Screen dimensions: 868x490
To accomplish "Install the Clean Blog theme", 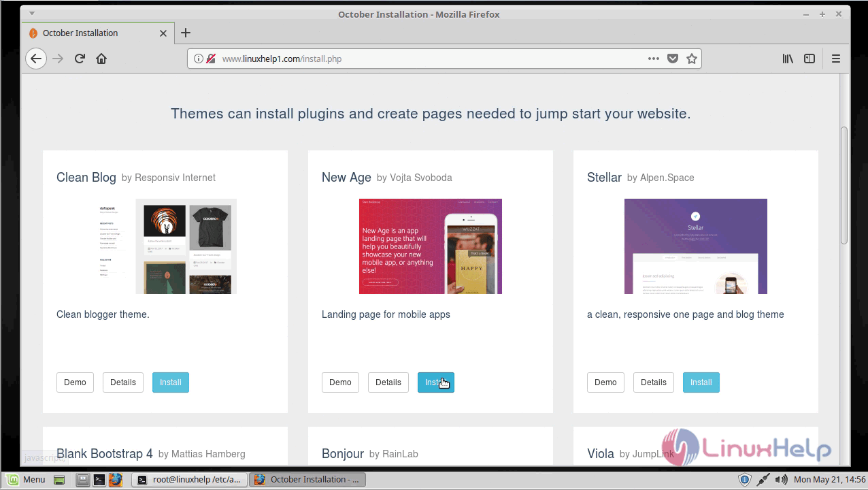I will 171,382.
